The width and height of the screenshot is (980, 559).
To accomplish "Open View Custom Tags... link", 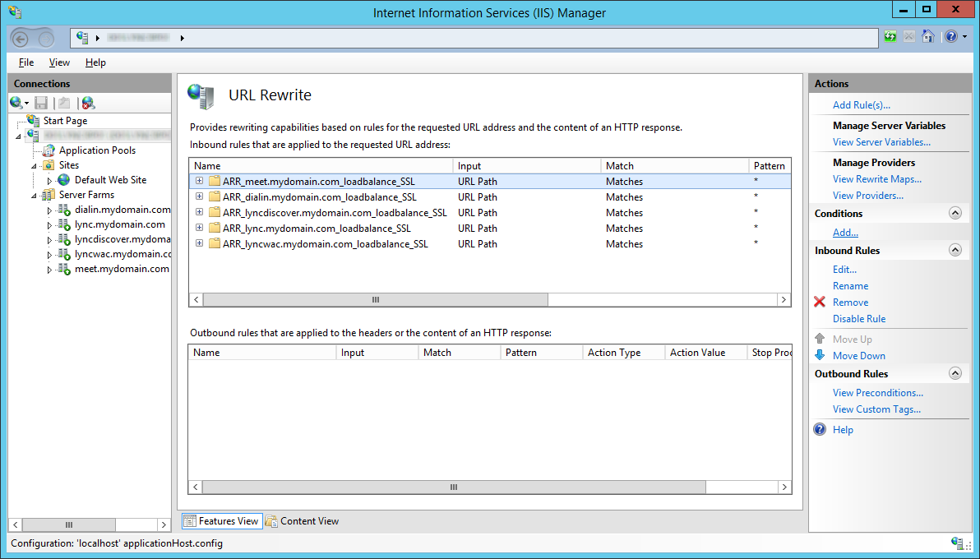I will click(876, 409).
